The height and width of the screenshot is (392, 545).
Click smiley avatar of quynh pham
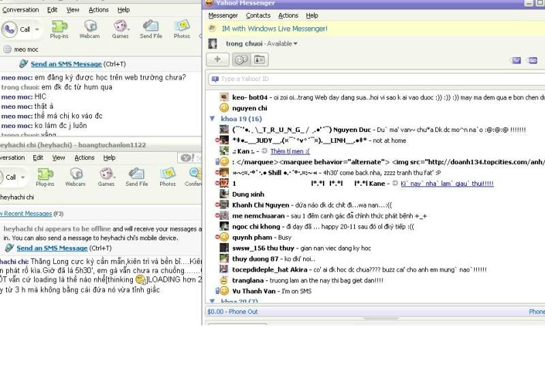click(x=224, y=237)
